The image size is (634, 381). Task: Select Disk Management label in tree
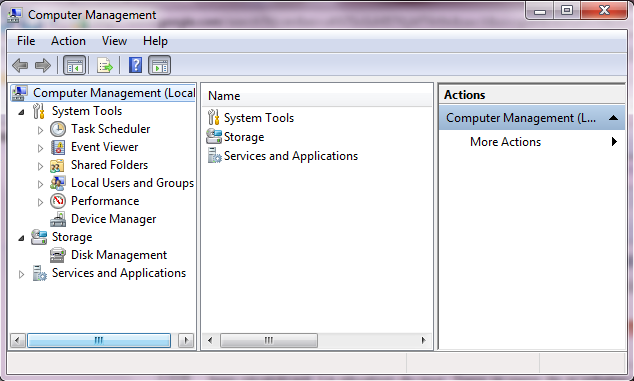pyautogui.click(x=119, y=255)
